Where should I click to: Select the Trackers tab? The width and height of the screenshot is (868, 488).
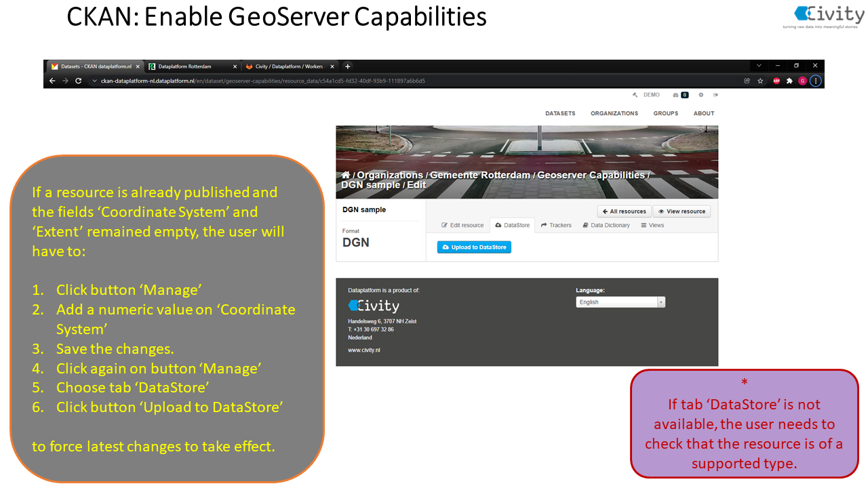coord(556,225)
